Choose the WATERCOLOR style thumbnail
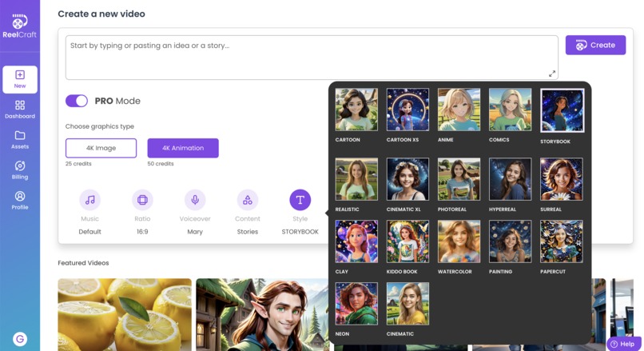644x351 pixels. point(459,241)
